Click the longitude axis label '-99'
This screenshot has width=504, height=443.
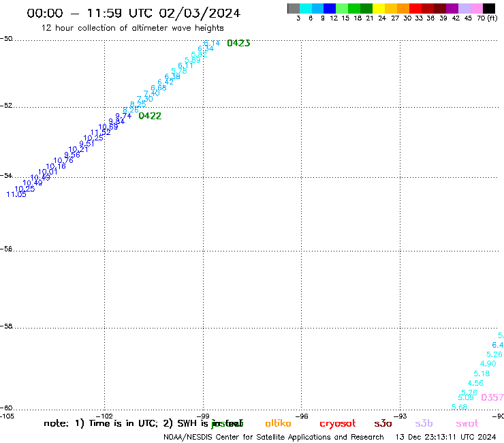pyautogui.click(x=203, y=416)
